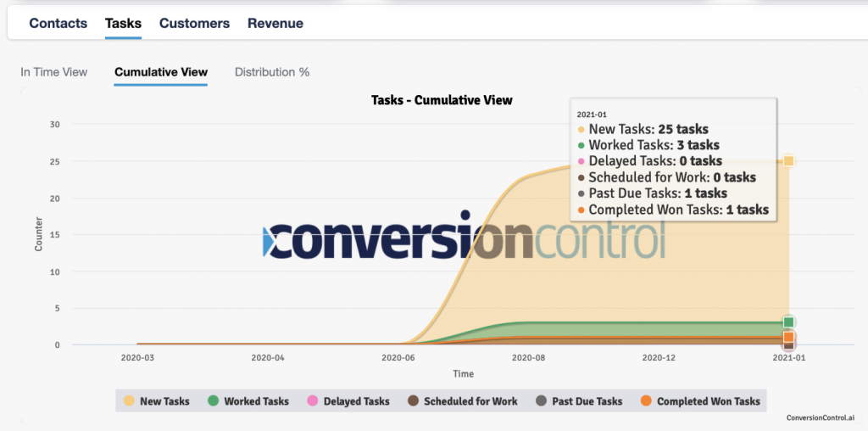Viewport: 868px width, 431px height.
Task: Click the yellow New Tasks data marker
Action: point(788,161)
